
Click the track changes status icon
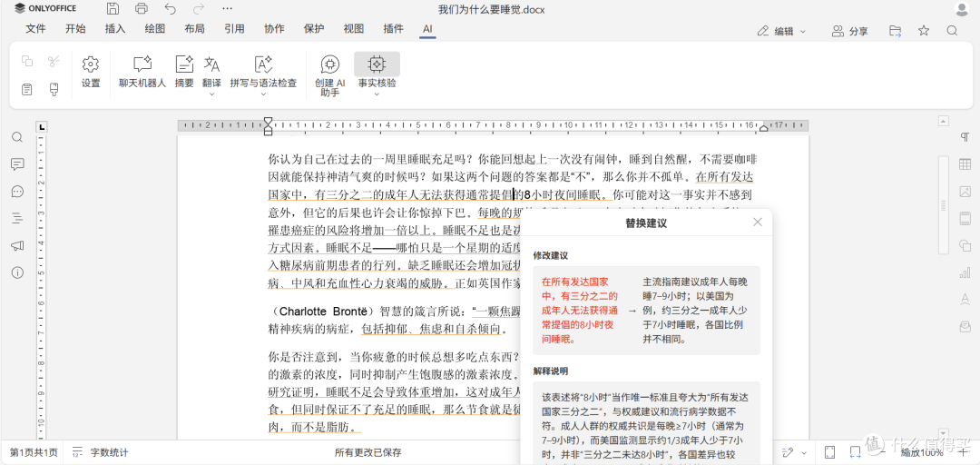tap(789, 452)
